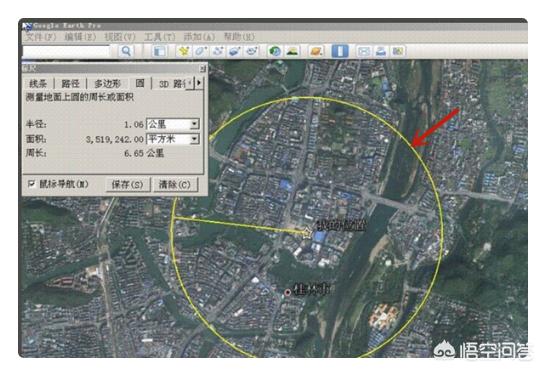Activate the blue ruler tool icon
The height and width of the screenshot is (371, 544).
click(x=340, y=51)
